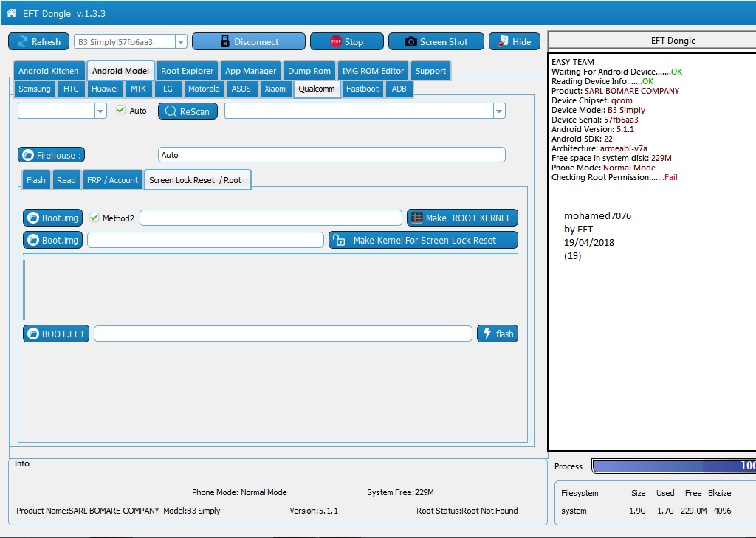Open the ADB tab
The image size is (756, 538).
pyautogui.click(x=399, y=89)
